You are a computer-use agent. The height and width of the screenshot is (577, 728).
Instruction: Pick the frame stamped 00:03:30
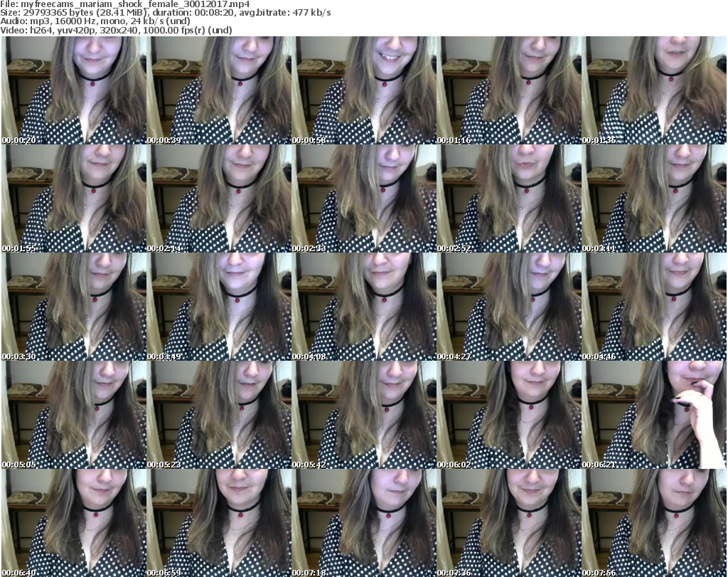(x=74, y=307)
